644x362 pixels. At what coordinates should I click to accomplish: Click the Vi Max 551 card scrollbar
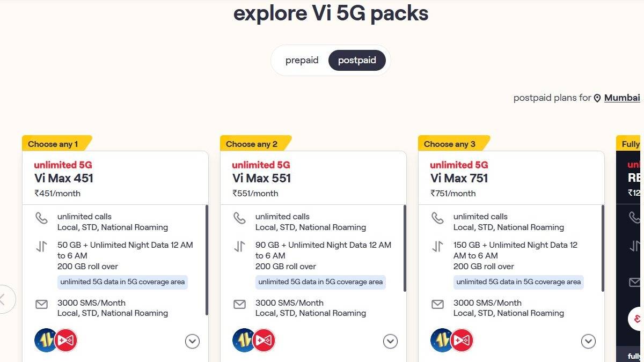405,248
